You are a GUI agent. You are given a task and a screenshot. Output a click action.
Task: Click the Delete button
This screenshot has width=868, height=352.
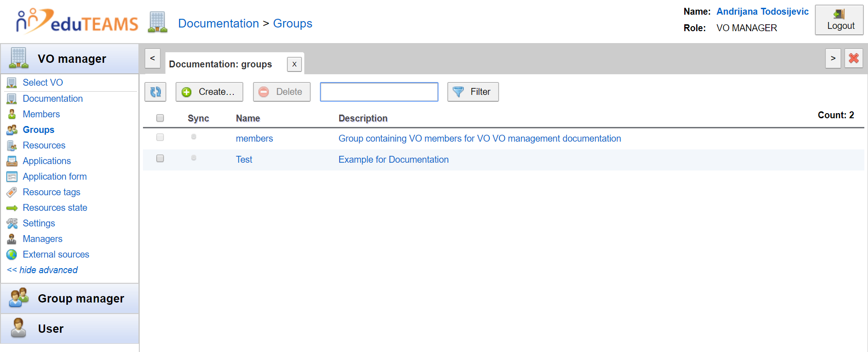click(x=282, y=92)
